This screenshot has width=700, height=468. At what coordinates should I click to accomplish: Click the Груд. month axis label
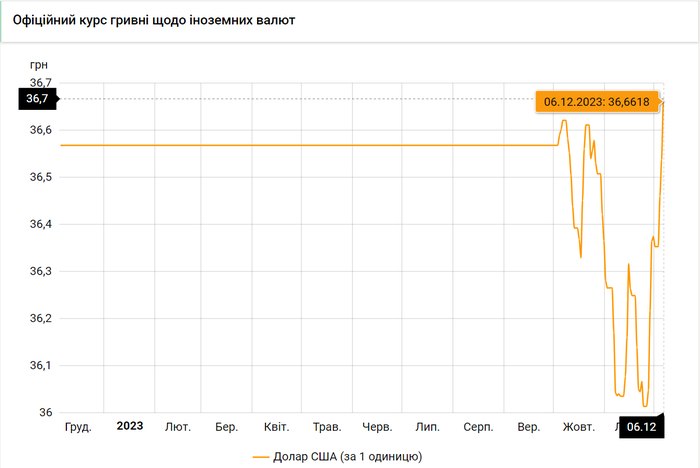(x=78, y=427)
